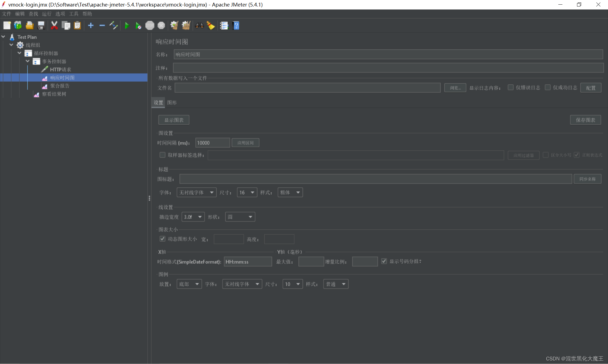Click the 显示图表 button
This screenshot has height=364, width=608.
[x=174, y=120]
